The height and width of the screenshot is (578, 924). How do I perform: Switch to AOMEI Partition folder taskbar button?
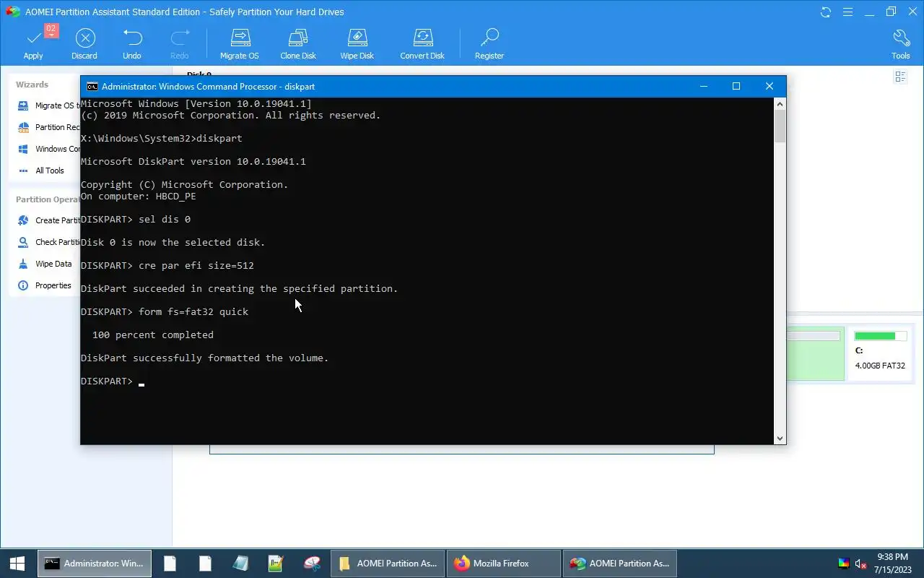click(388, 564)
